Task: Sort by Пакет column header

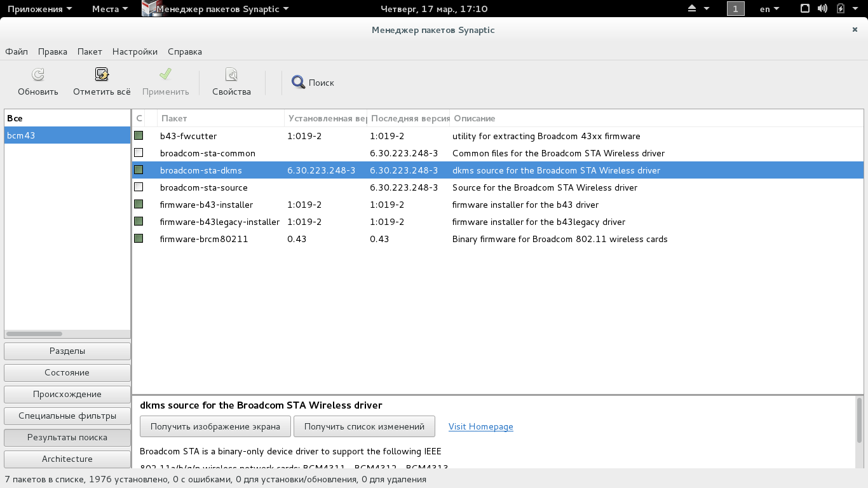Action: click(220, 118)
